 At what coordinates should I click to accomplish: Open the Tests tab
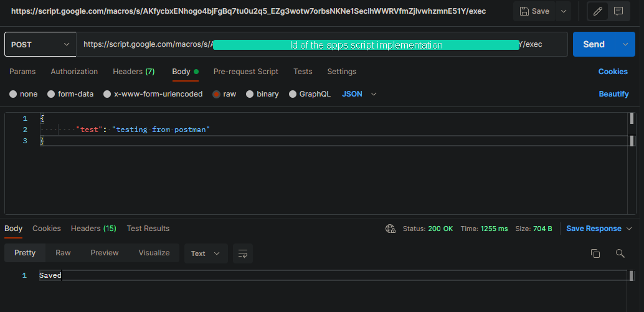point(303,72)
